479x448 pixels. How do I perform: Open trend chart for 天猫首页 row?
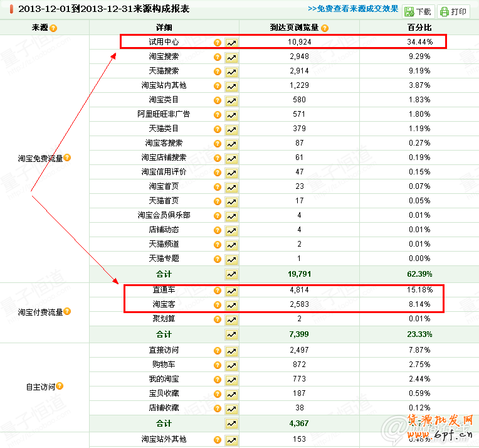click(x=231, y=202)
